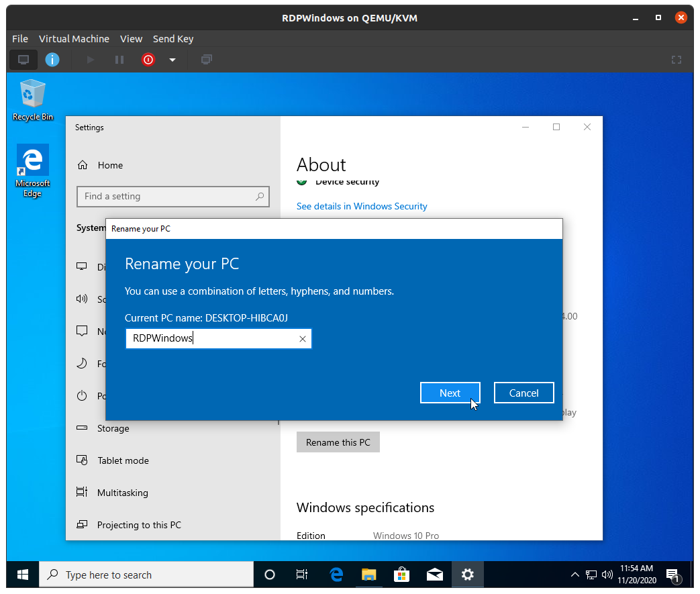Viewport: 700px width, 594px height.
Task: Click Next to confirm the rename
Action: pos(450,393)
